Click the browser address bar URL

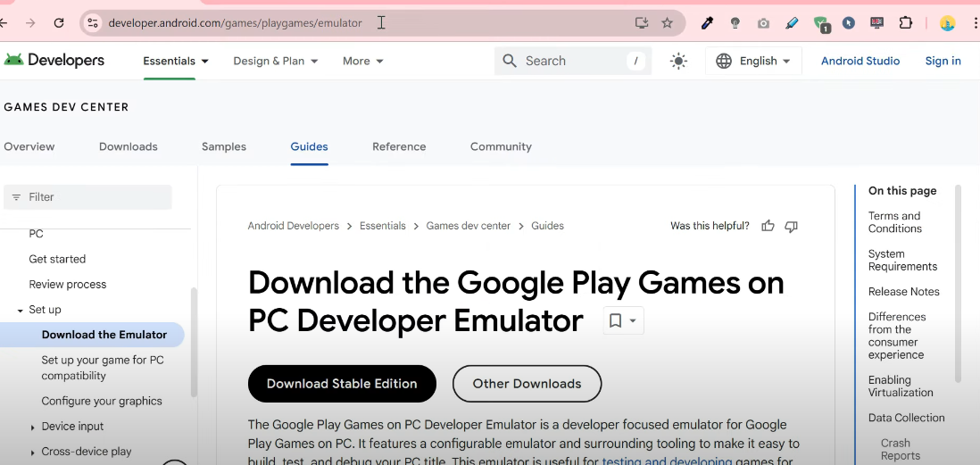235,23
